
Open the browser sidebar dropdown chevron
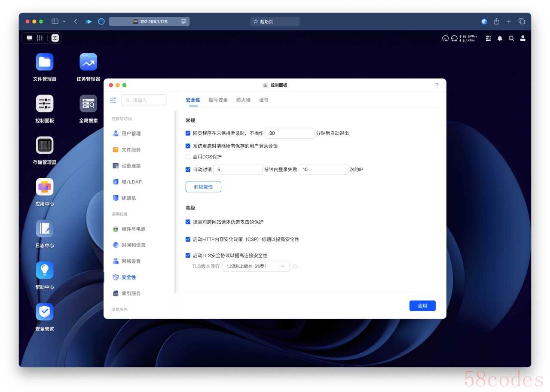click(64, 21)
